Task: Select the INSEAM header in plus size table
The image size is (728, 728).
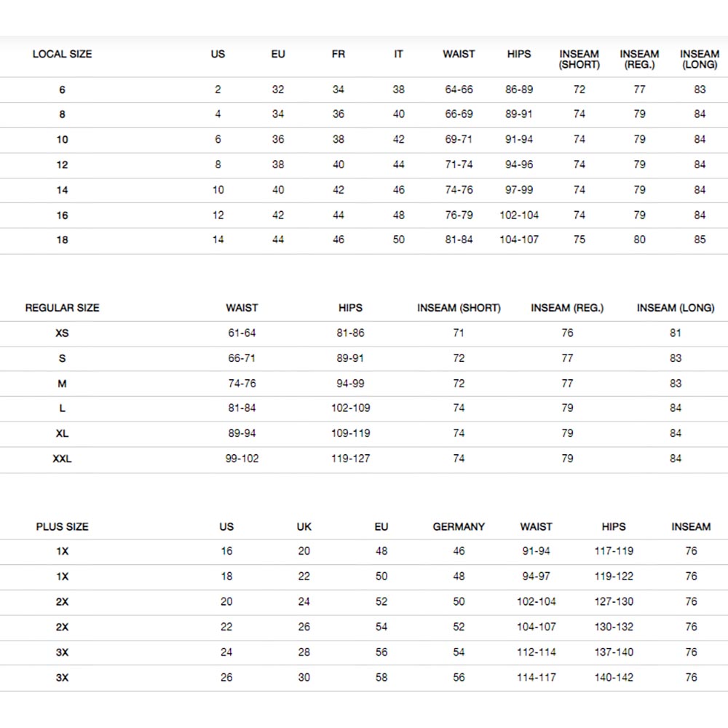Action: [691, 526]
